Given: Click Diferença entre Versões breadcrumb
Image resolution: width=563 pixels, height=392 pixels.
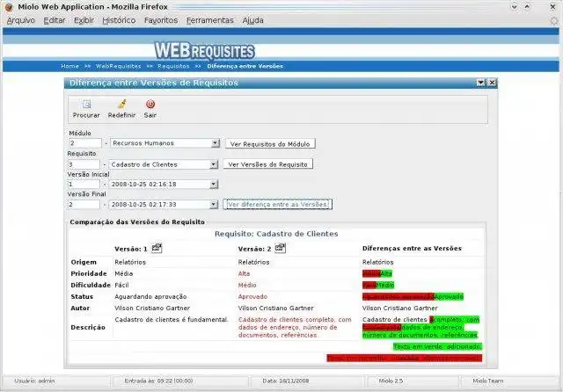Looking at the screenshot, I should click(245, 66).
